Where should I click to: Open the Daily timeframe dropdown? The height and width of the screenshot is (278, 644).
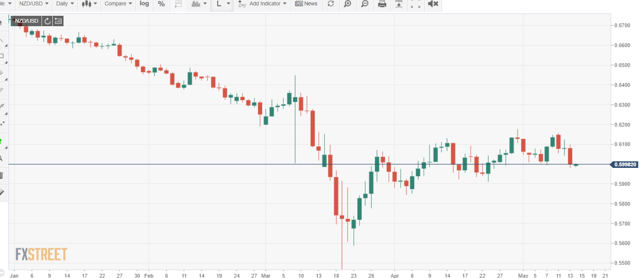tap(65, 4)
